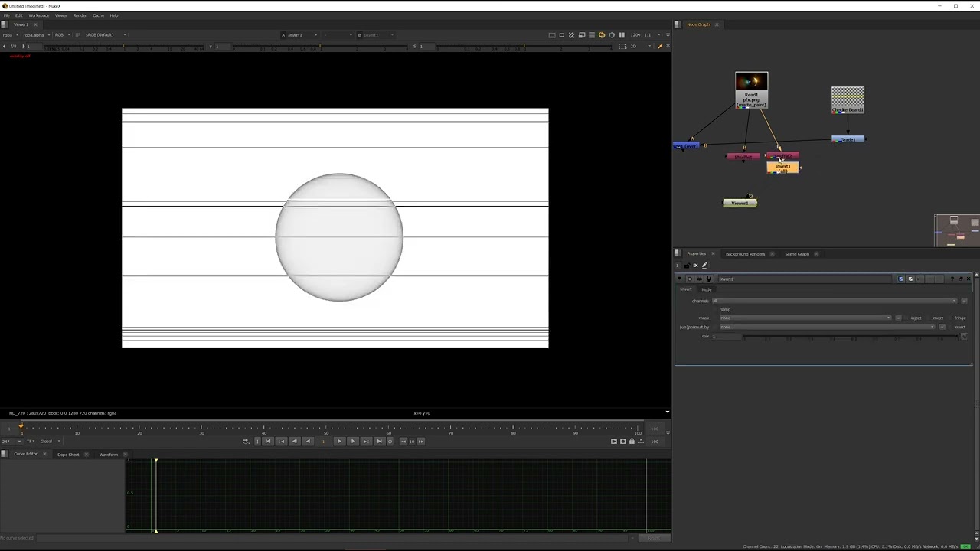This screenshot has width=980, height=551.
Task: Open the viewer wipe mode dropdown
Action: pyautogui.click(x=338, y=35)
